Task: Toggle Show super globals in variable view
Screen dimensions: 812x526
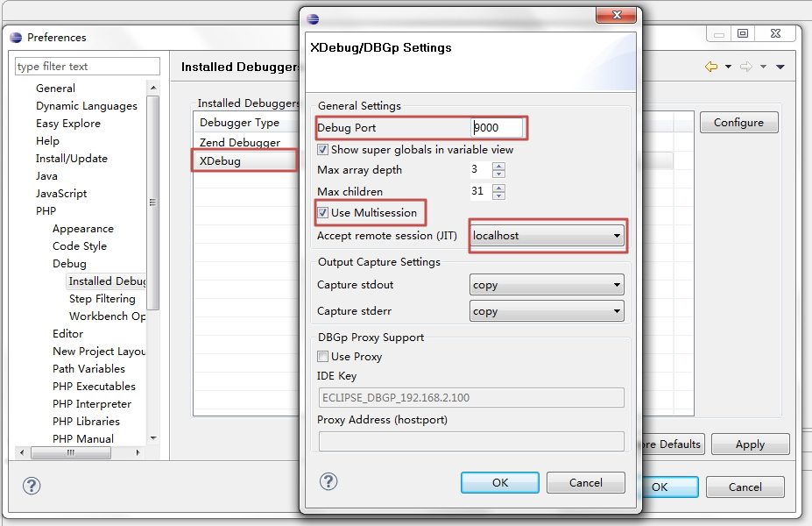Action: point(322,150)
